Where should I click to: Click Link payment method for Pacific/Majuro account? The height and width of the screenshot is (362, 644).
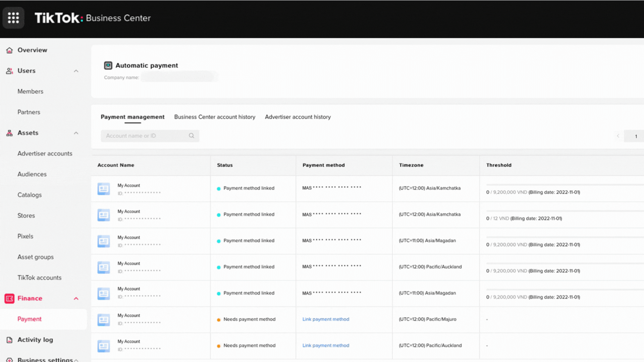click(x=326, y=319)
